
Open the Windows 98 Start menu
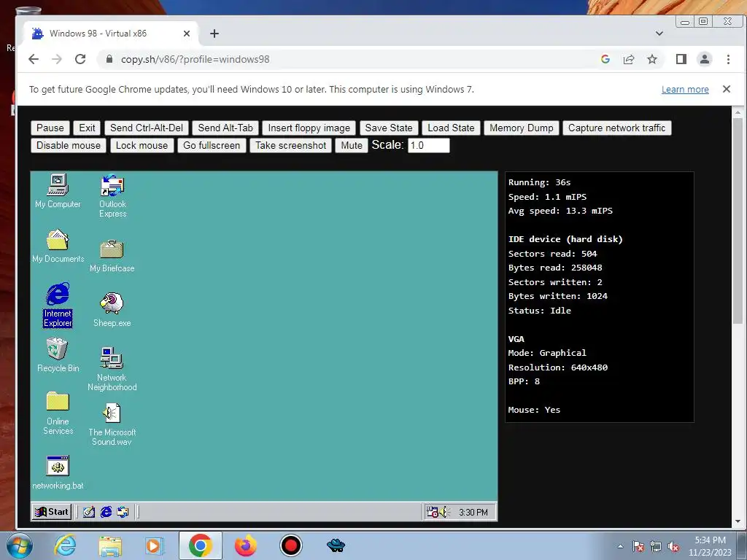(52, 512)
